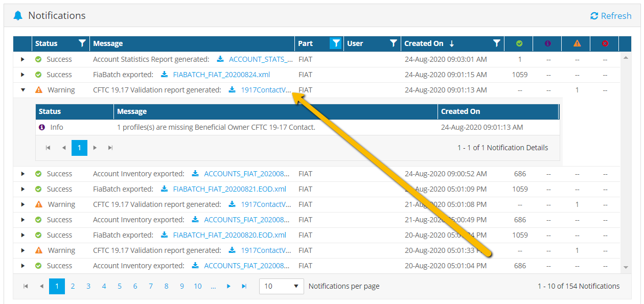This screenshot has width=644, height=304.
Task: Open the Part column filter
Action: 335,43
